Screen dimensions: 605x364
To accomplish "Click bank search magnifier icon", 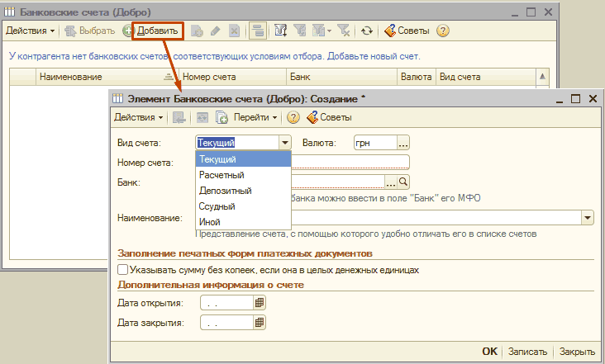I will tap(404, 182).
